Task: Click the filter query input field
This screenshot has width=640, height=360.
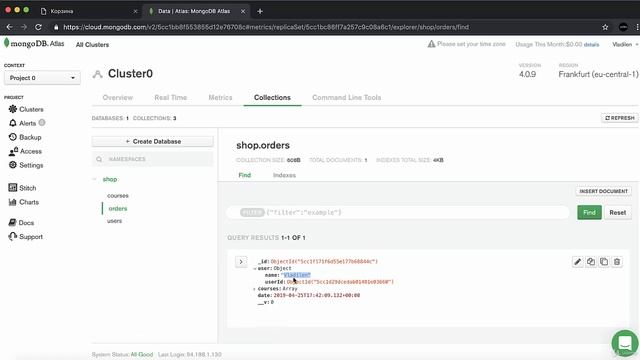Action: click(398, 212)
